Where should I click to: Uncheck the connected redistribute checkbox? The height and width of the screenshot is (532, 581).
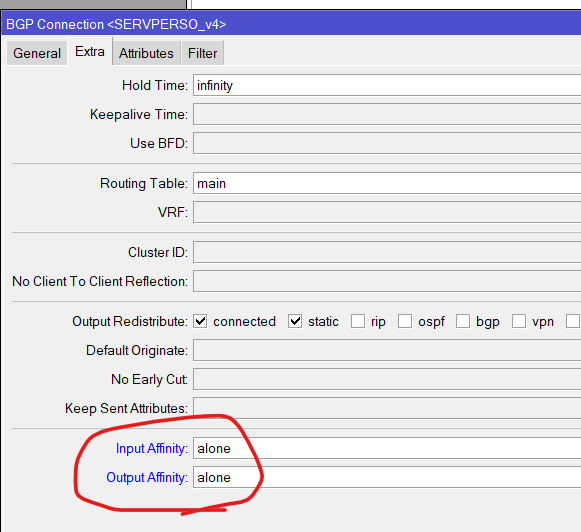point(200,321)
